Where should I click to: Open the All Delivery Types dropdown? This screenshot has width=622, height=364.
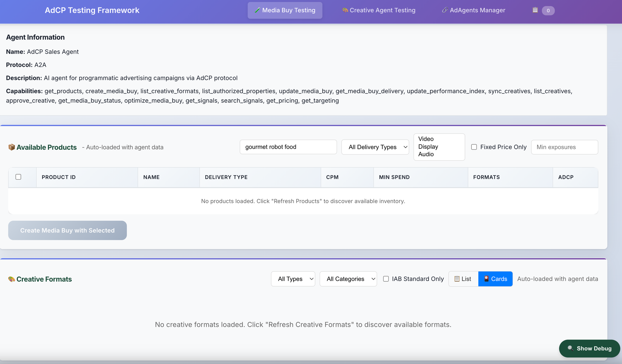375,147
